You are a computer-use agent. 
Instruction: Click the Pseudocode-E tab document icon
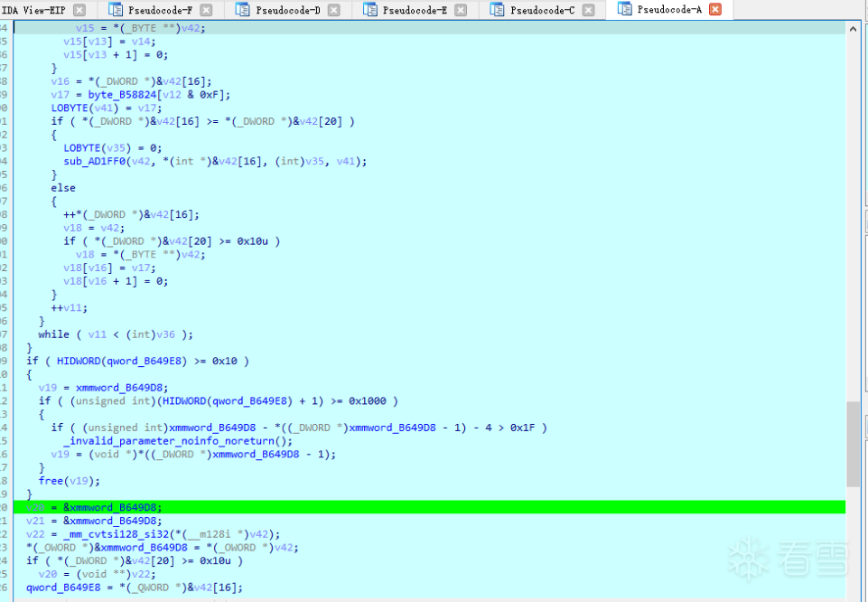[x=369, y=9]
